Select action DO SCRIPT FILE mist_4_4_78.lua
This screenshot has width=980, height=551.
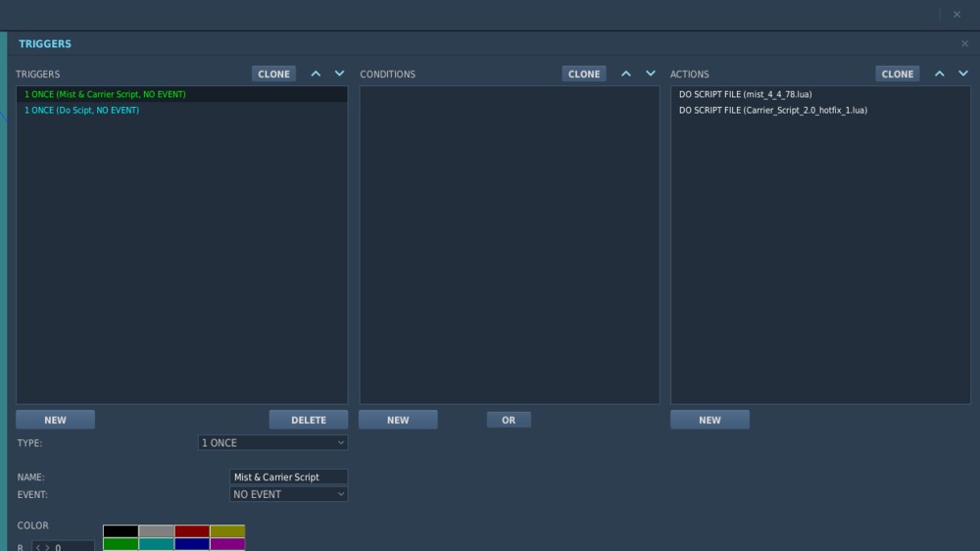[x=820, y=94]
